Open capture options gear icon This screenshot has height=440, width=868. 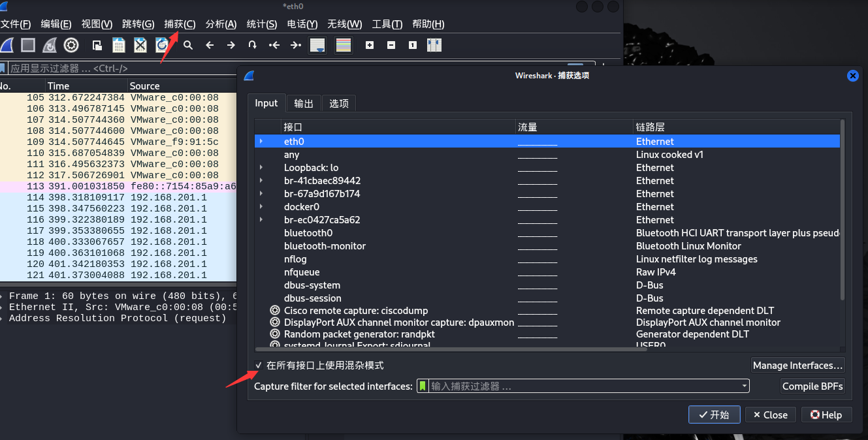coord(71,45)
